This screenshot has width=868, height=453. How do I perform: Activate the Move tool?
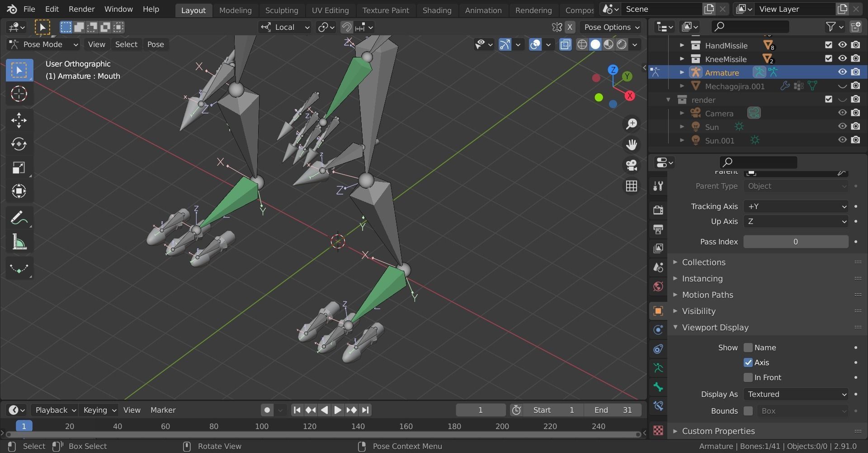[x=19, y=120]
